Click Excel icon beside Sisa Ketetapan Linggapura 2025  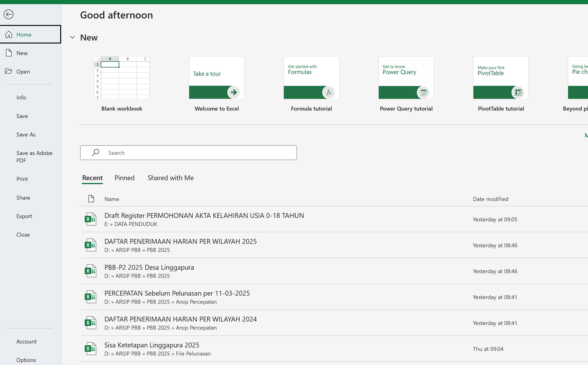(91, 349)
